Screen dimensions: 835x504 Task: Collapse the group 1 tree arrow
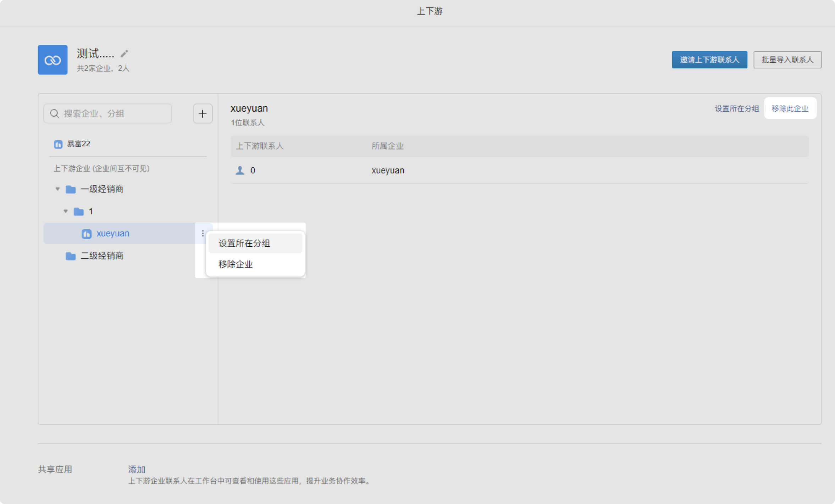point(66,211)
